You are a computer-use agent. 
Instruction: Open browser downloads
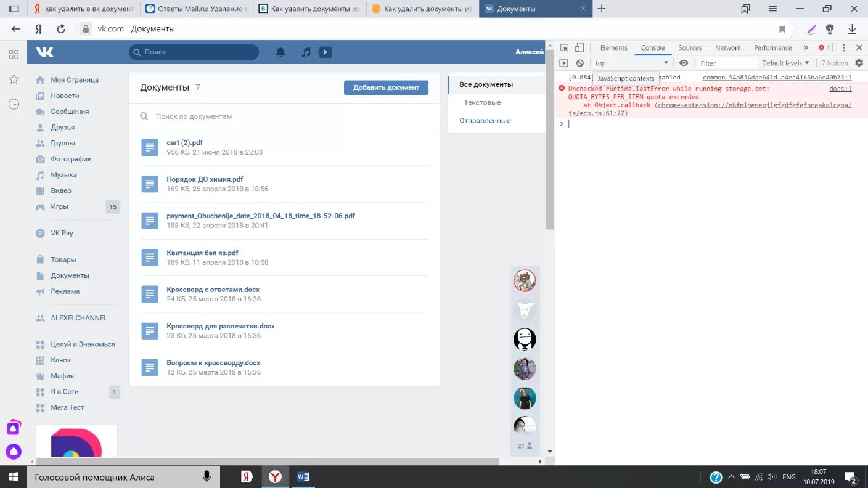coord(853,29)
